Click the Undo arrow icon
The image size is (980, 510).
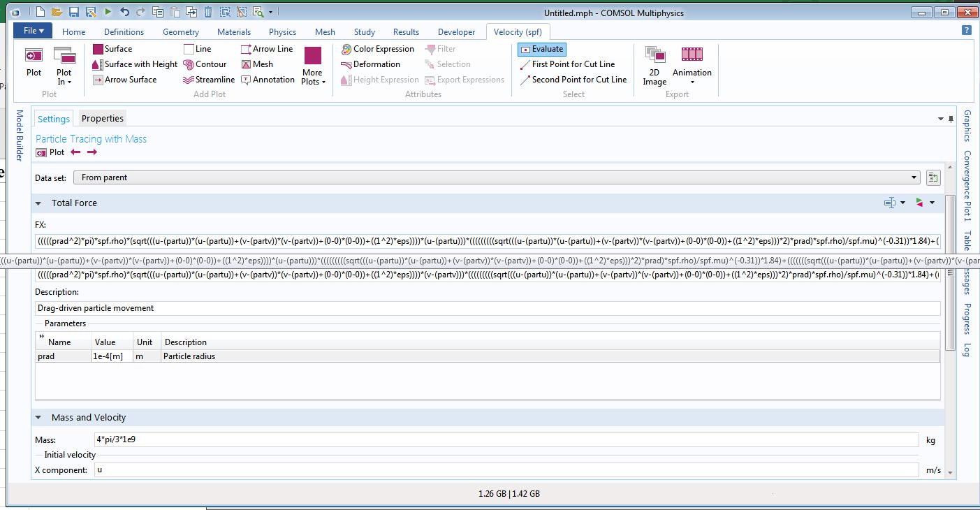(x=124, y=12)
